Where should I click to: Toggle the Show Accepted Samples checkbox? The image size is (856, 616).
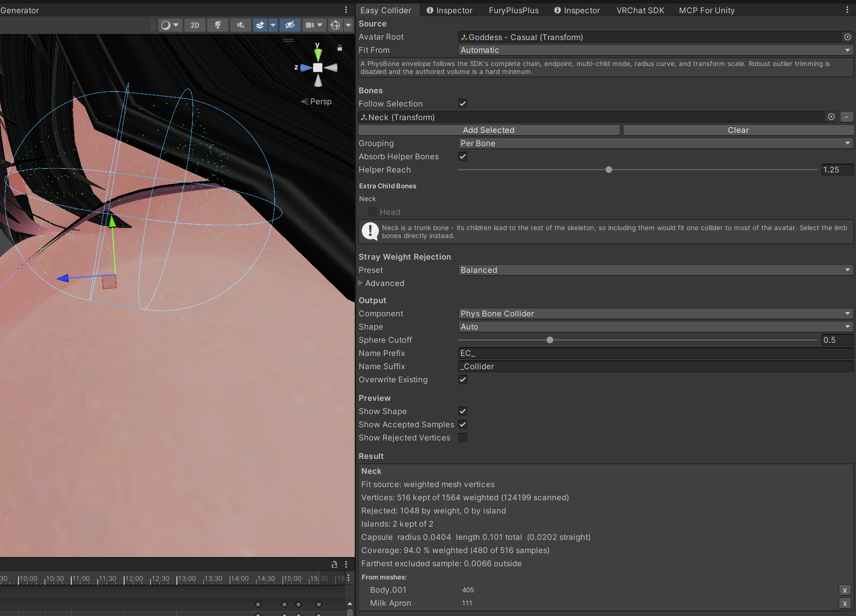pos(463,424)
